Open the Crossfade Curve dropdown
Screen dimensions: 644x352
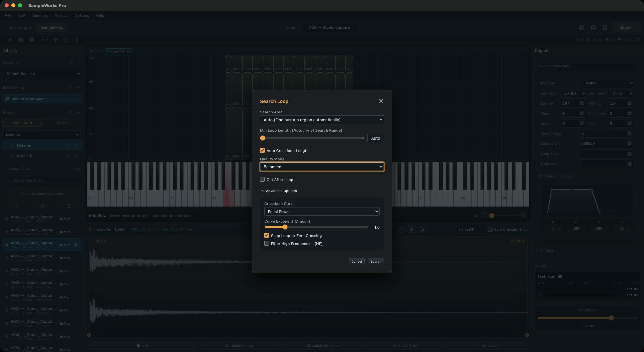tap(322, 212)
